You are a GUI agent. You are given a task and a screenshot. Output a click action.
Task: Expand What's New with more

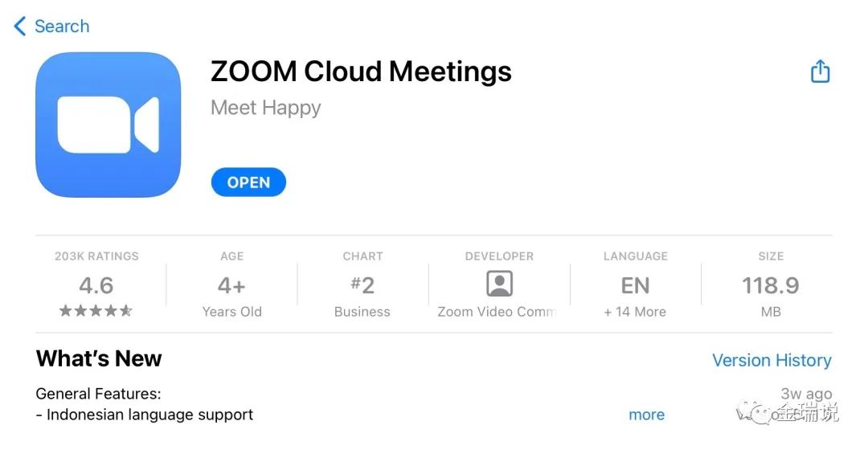[646, 415]
